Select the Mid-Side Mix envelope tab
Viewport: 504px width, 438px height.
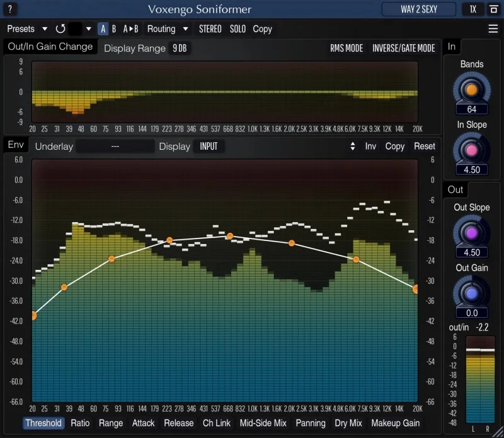click(x=263, y=423)
